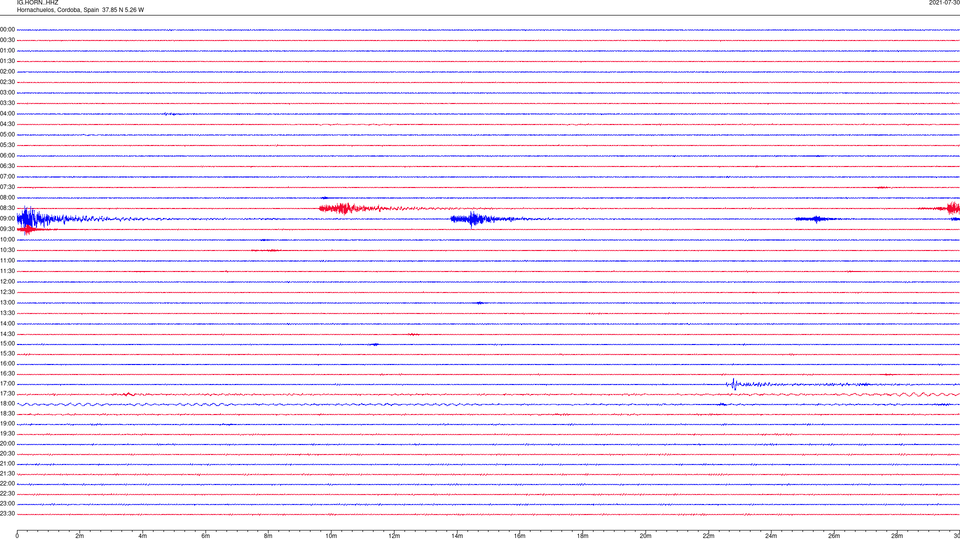The height and width of the screenshot is (540, 960).
Task: Click the 6m tick on the time axis
Action: coord(206,536)
